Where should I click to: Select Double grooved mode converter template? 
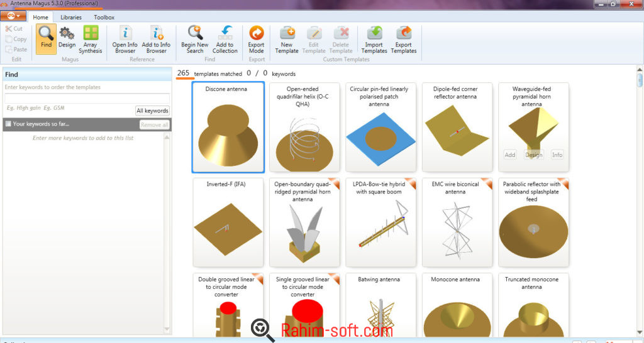tap(228, 305)
